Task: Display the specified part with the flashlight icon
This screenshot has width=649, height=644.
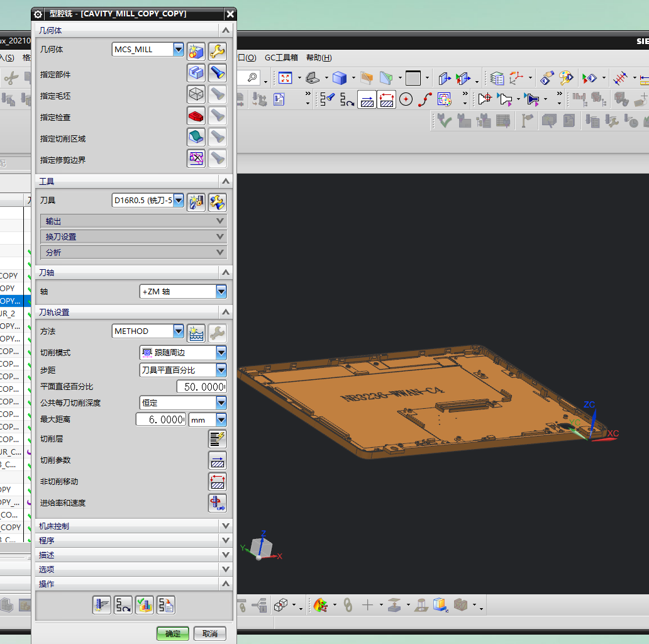Action: point(217,74)
